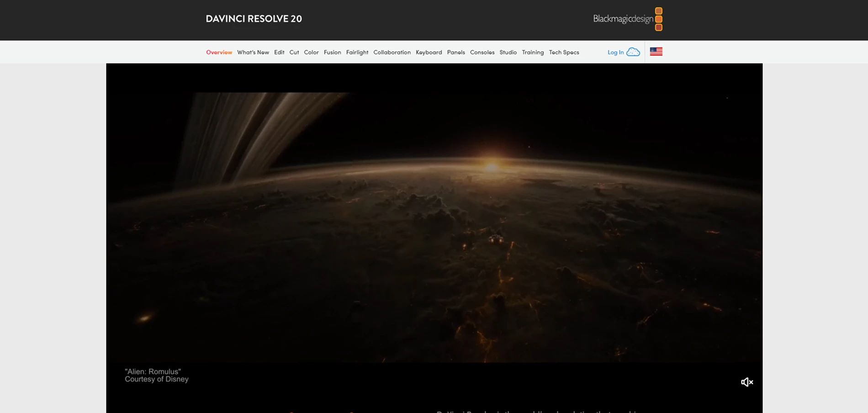This screenshot has width=868, height=413.
Task: Select the currently active Overview tab
Action: [x=219, y=52]
